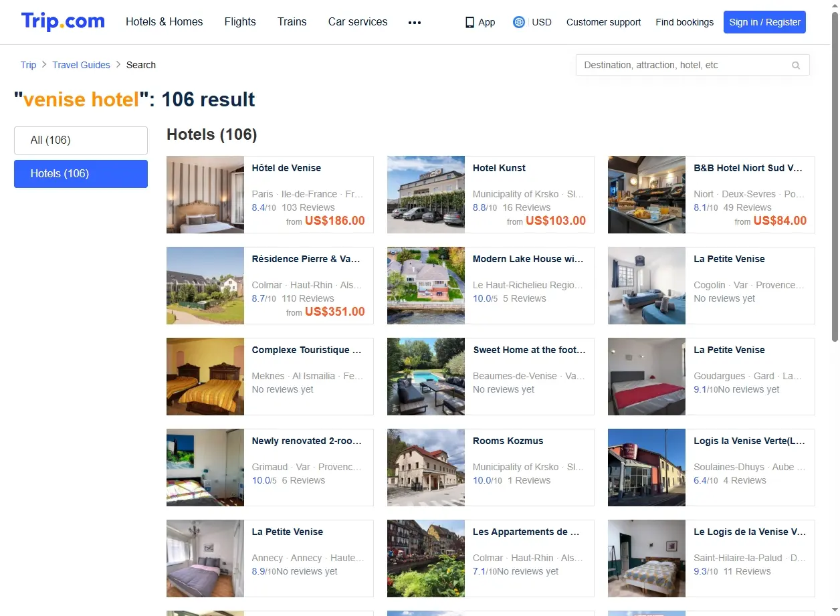Select the All (106) filter tab
This screenshot has height=616, width=840.
(81, 140)
